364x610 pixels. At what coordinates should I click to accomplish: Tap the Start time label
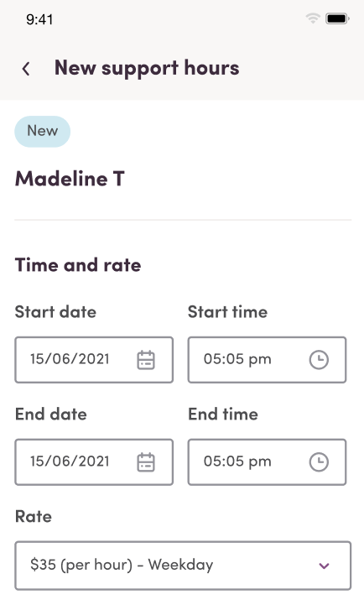pyautogui.click(x=228, y=312)
